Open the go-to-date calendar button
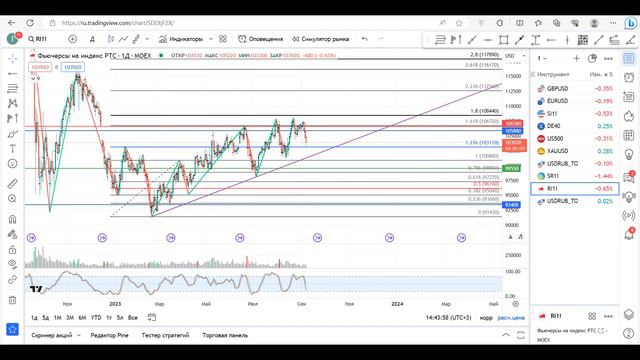This screenshot has width=640, height=360. [x=152, y=318]
